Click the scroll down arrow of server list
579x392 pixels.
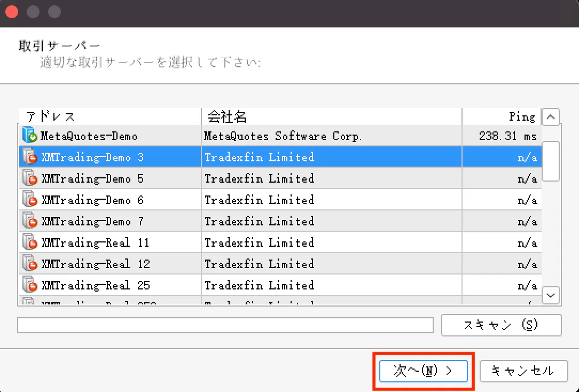pos(551,295)
